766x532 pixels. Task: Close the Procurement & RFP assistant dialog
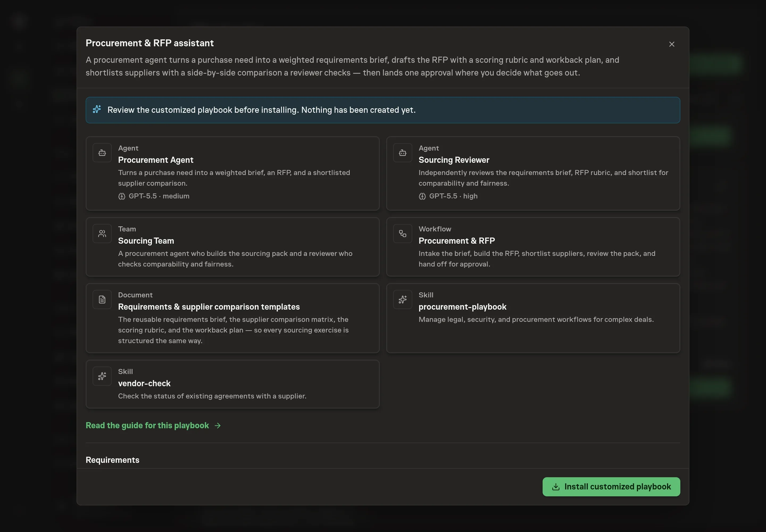point(671,44)
